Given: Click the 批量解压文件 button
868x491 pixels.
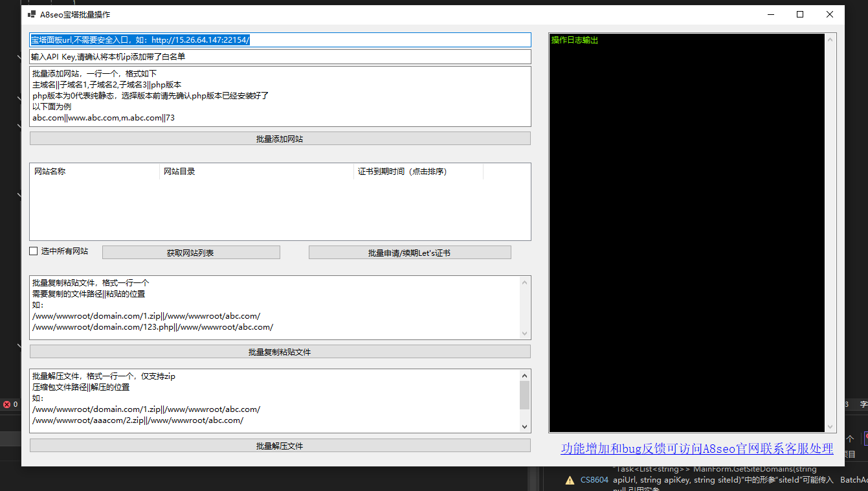Looking at the screenshot, I should pyautogui.click(x=280, y=446).
